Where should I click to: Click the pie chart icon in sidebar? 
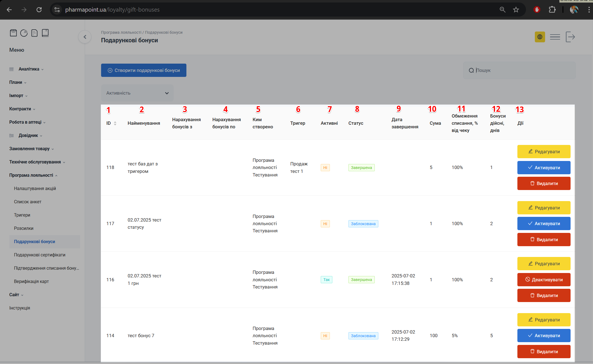point(24,33)
